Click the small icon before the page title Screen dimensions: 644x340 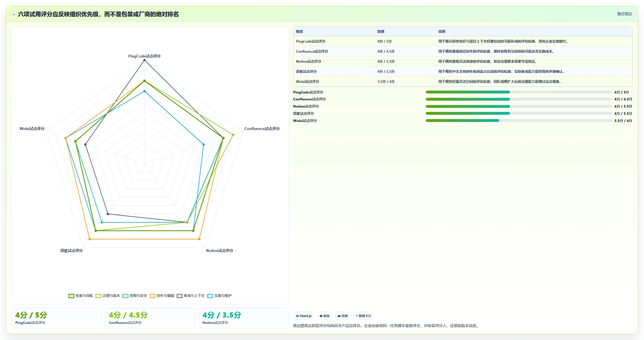[14, 14]
